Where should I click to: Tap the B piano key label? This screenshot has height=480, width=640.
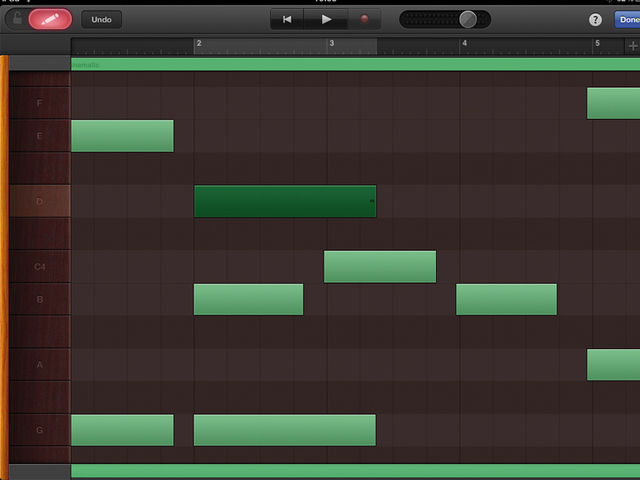click(39, 299)
